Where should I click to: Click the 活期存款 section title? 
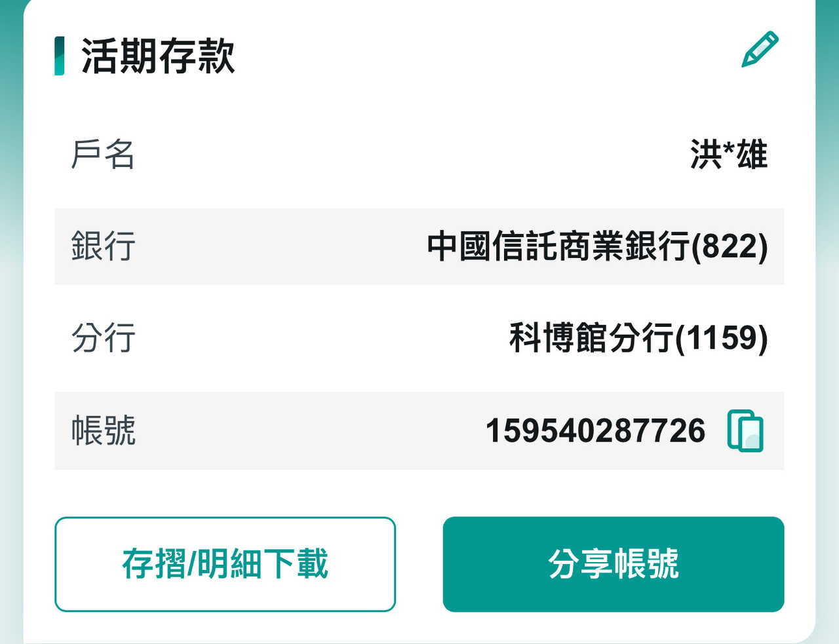[158, 56]
